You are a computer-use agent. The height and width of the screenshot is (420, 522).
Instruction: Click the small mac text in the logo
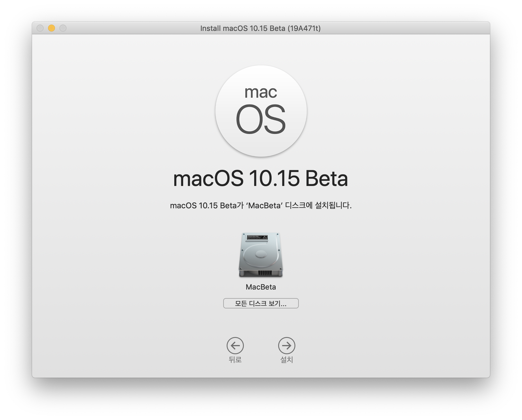[261, 92]
